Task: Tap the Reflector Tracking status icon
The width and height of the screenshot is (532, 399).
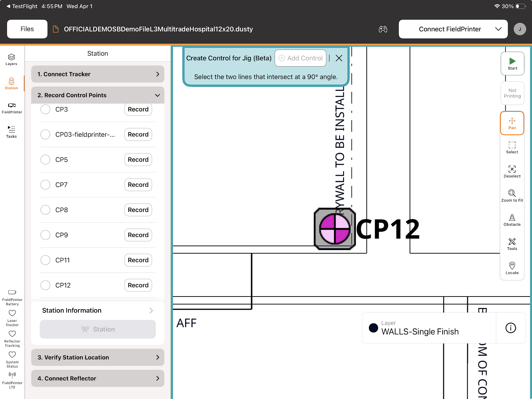Action: (x=12, y=334)
